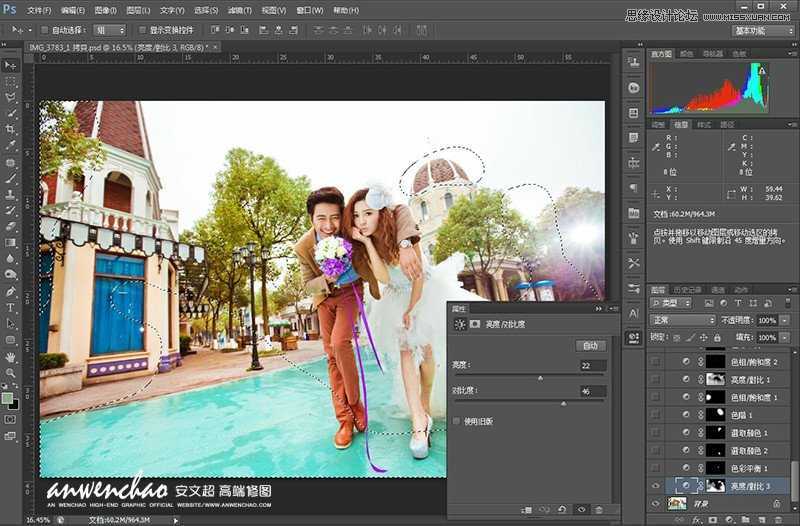The width and height of the screenshot is (800, 526).
Task: Enable the 使用旧版 checkbox
Action: tap(458, 421)
